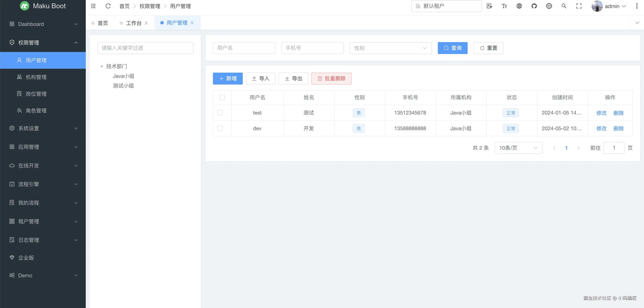The image size is (644, 308).
Task: Collapse the sidebar with the fold icon
Action: coord(93,6)
